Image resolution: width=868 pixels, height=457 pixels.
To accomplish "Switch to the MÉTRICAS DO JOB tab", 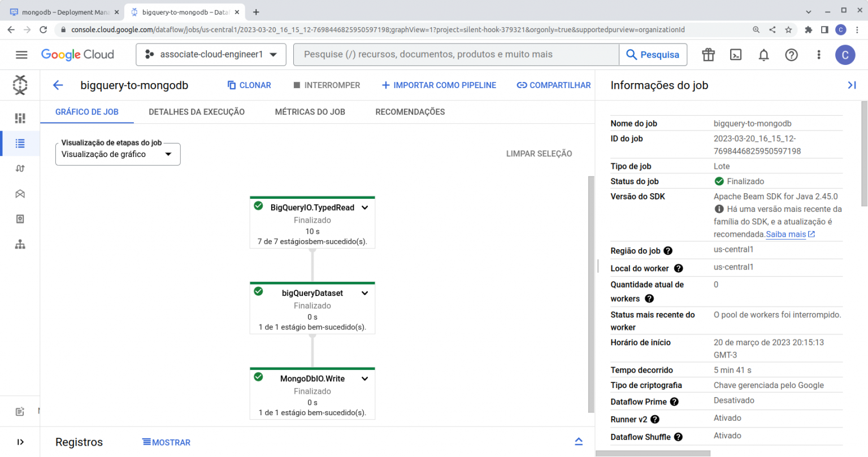I will click(310, 112).
